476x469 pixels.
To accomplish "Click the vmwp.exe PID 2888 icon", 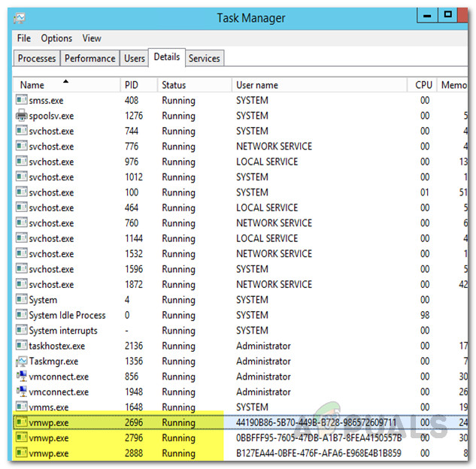I will (22, 452).
